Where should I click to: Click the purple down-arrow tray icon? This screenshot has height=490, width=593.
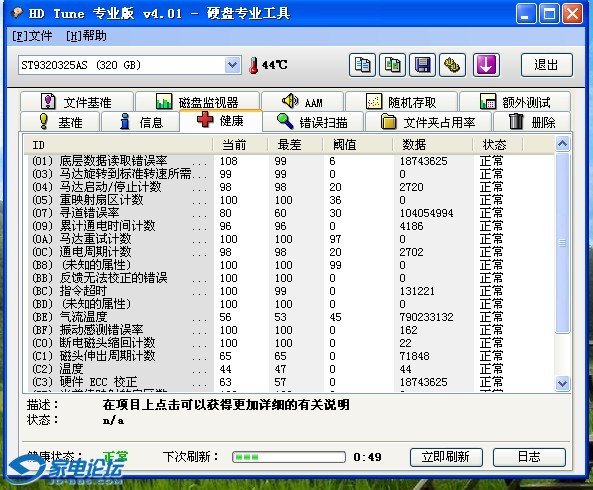[486, 65]
